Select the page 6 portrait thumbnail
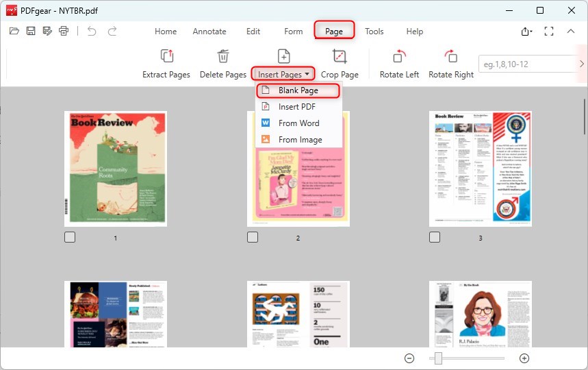The width and height of the screenshot is (588, 370). pyautogui.click(x=481, y=314)
